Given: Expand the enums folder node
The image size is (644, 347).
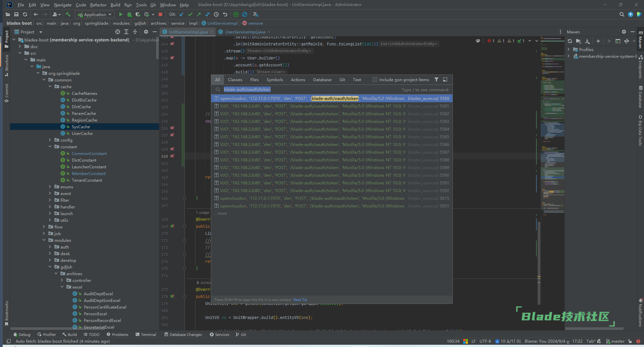Looking at the screenshot, I should (50, 187).
